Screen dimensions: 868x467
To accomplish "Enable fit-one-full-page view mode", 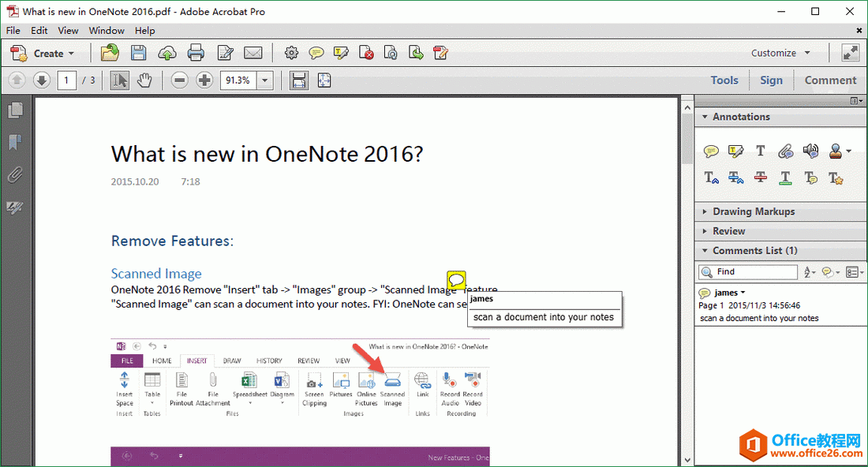I will click(x=324, y=80).
